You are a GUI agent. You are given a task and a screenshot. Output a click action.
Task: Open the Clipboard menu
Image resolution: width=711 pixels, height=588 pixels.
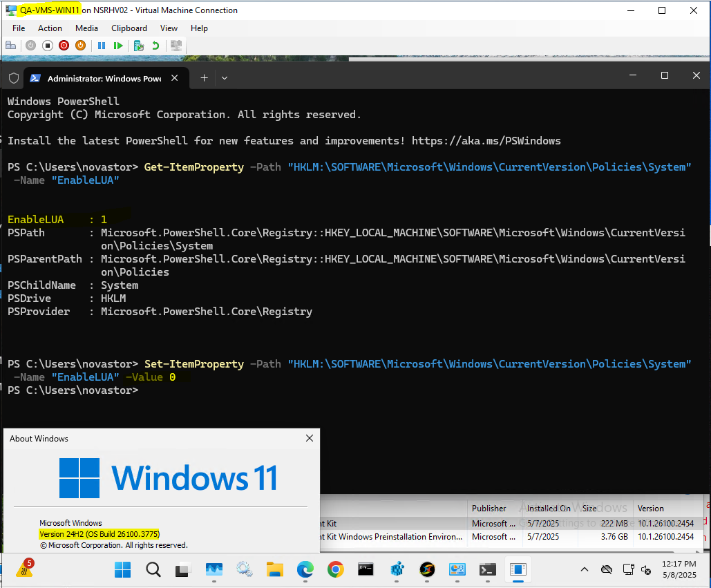(x=129, y=28)
